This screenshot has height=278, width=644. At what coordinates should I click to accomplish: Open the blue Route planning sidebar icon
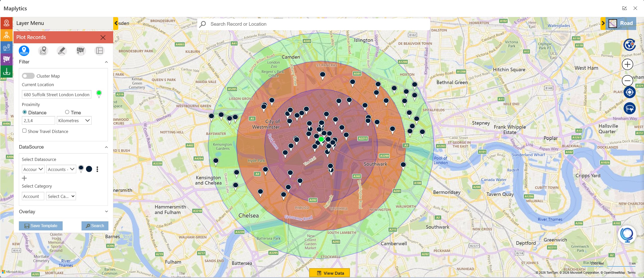click(x=7, y=47)
